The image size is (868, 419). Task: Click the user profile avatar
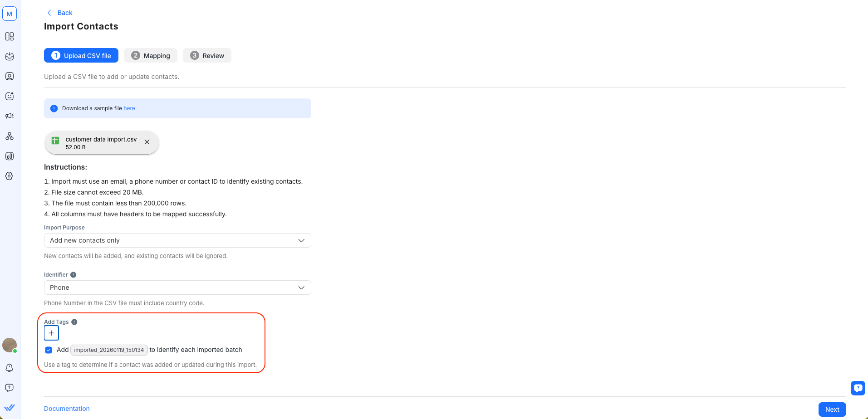coord(10,345)
